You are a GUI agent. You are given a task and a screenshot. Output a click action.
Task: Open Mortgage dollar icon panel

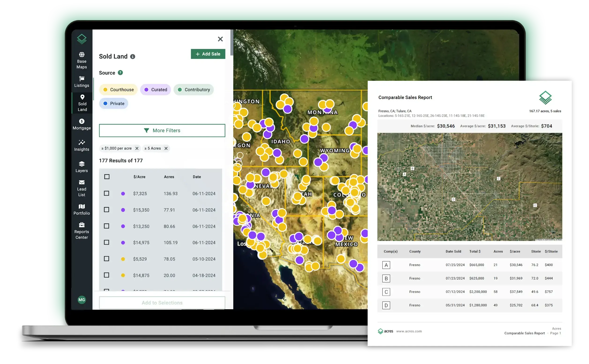click(x=82, y=121)
